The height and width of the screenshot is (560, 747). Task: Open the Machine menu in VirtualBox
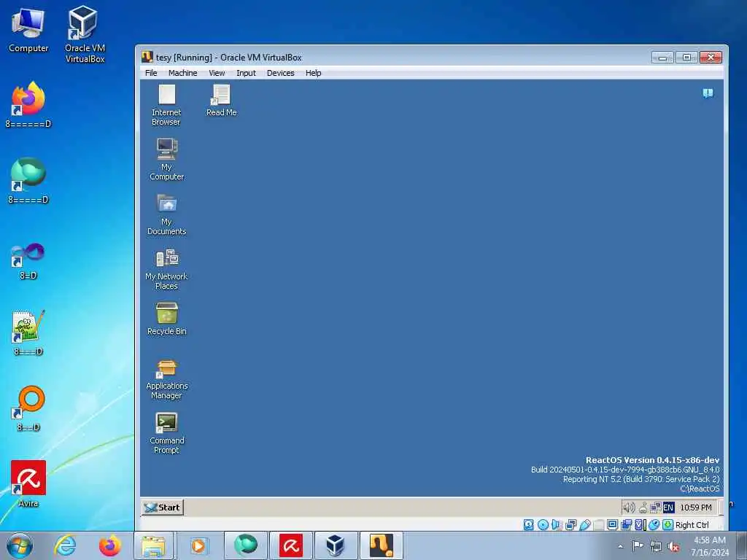(x=183, y=73)
